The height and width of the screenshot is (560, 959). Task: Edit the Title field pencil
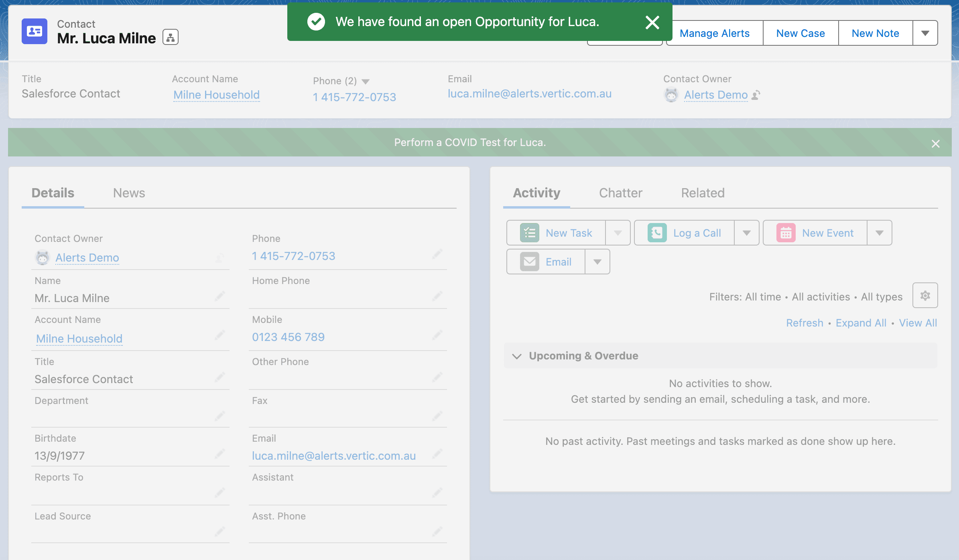point(219,377)
